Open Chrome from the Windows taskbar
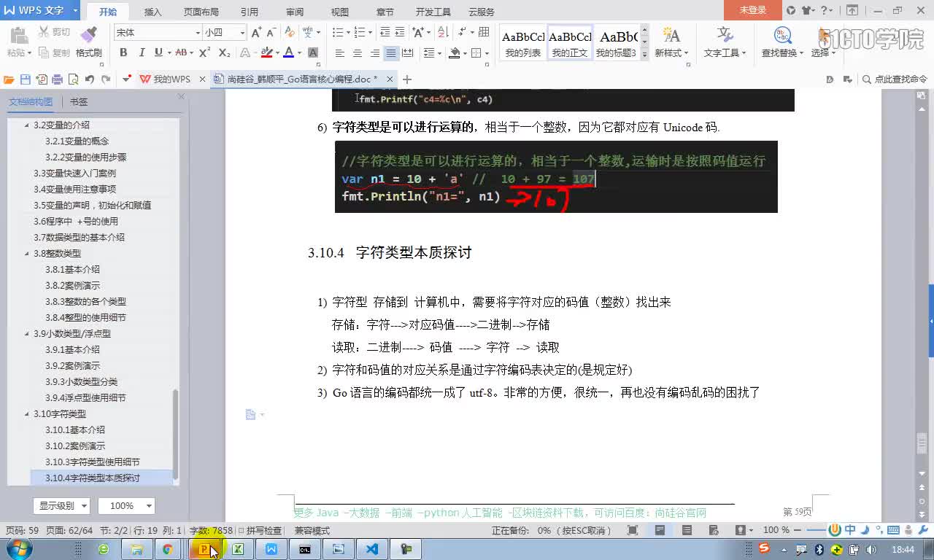This screenshot has height=560, width=934. (x=167, y=549)
